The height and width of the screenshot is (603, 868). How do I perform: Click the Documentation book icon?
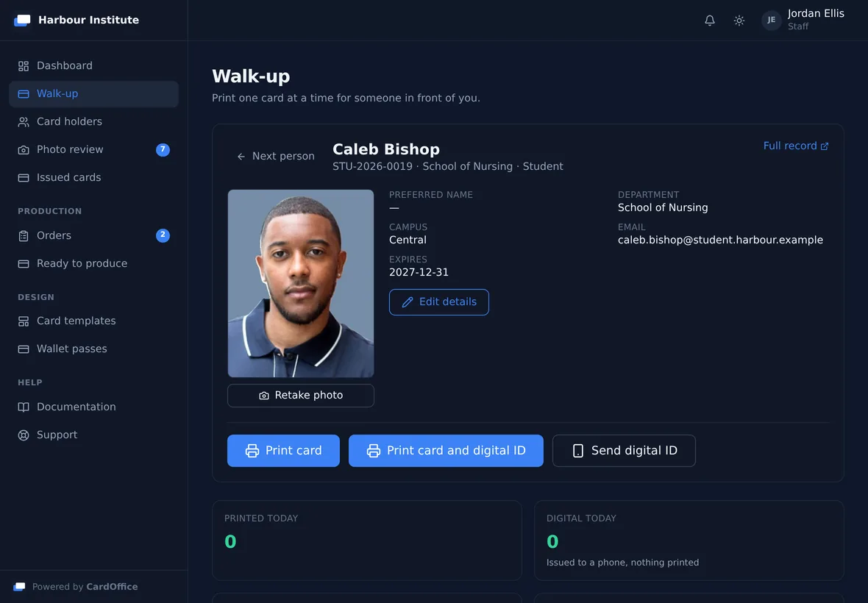[24, 407]
